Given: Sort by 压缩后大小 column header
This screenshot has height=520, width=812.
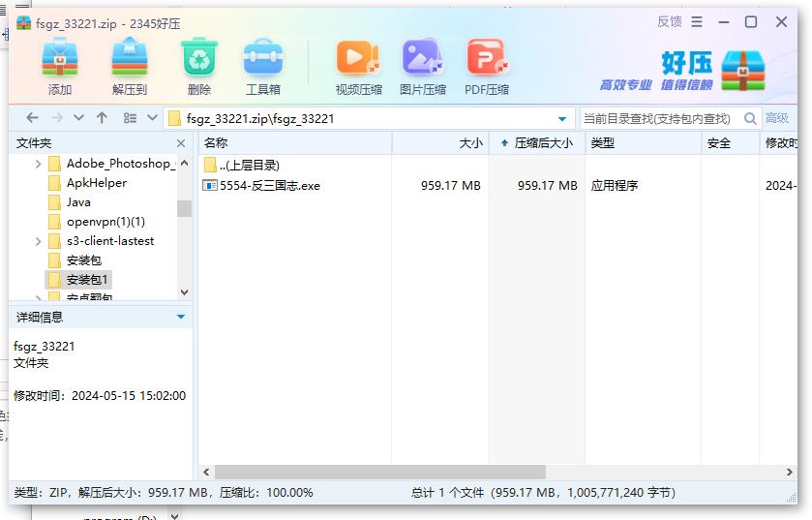Looking at the screenshot, I should pyautogui.click(x=537, y=143).
